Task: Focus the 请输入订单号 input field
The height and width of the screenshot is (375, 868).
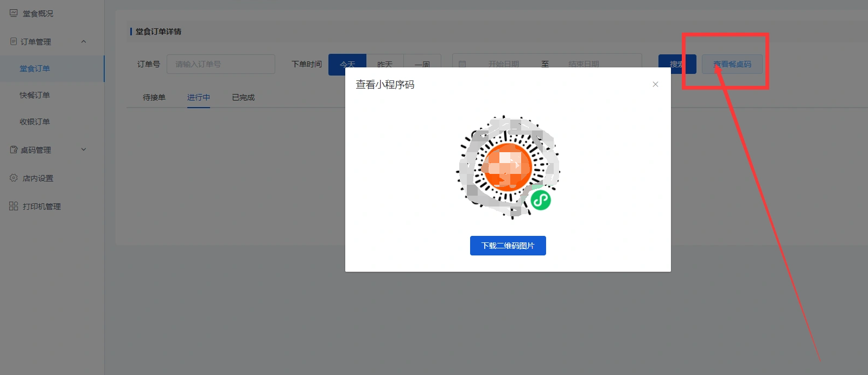Action: pos(221,64)
